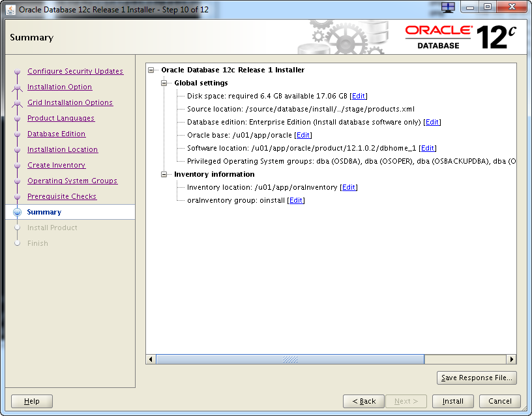532x416 pixels.
Task: Select the Source location row
Action: pos(301,110)
